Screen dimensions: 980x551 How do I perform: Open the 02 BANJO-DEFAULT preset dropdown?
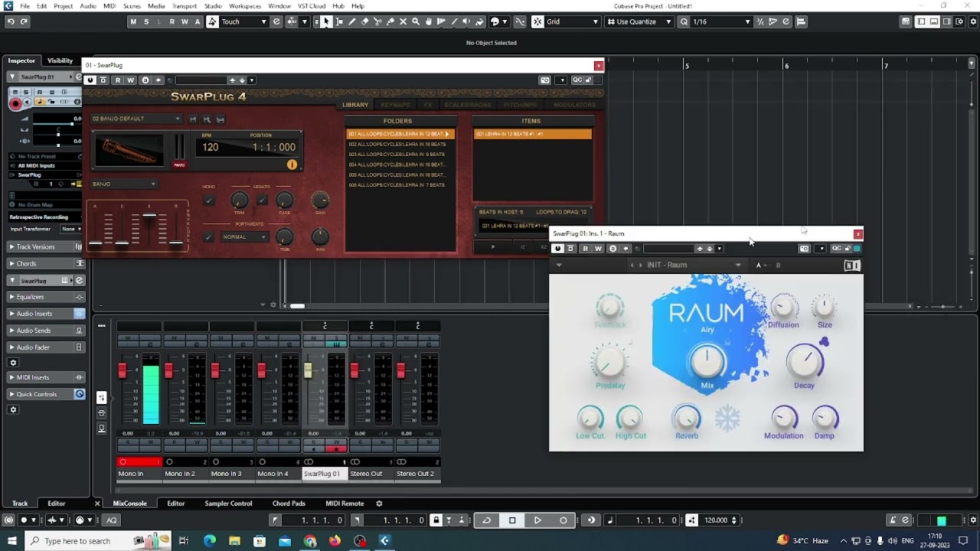(136, 119)
